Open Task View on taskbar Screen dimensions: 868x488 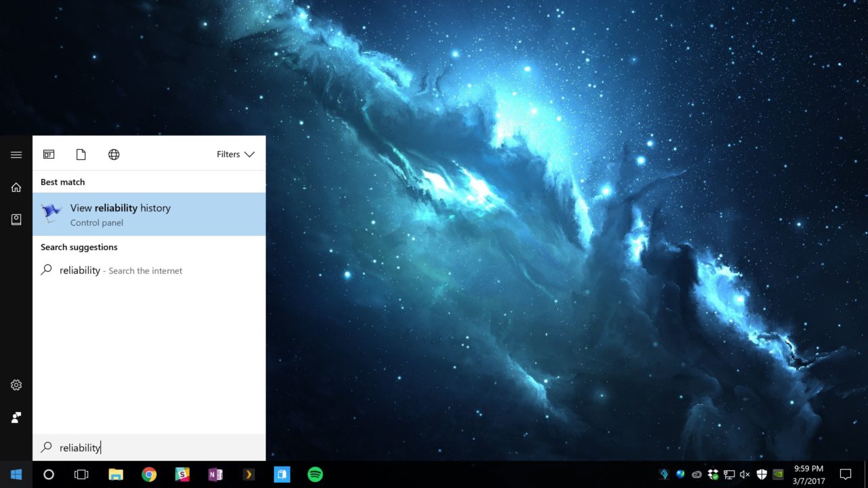[81, 474]
